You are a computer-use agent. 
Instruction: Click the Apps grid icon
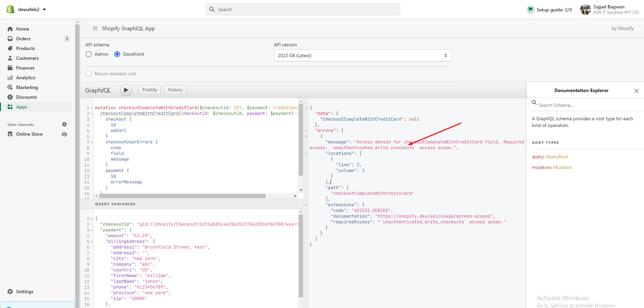click(x=10, y=107)
